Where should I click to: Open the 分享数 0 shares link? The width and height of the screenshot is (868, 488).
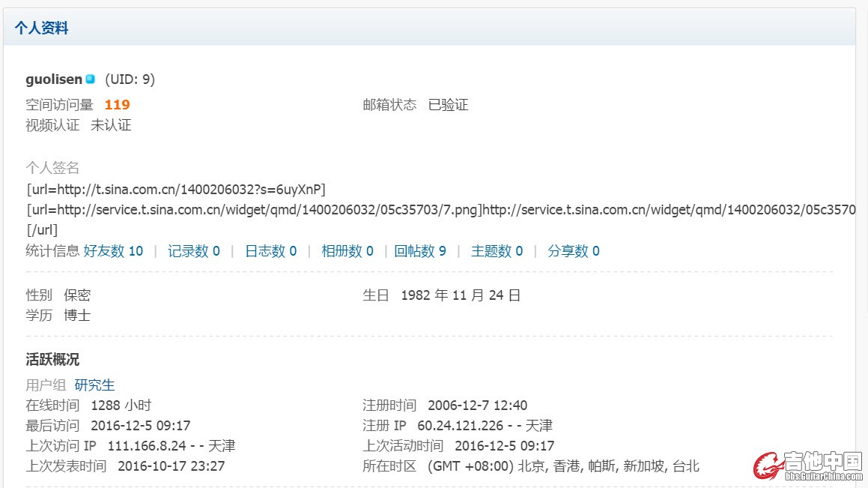click(x=573, y=251)
